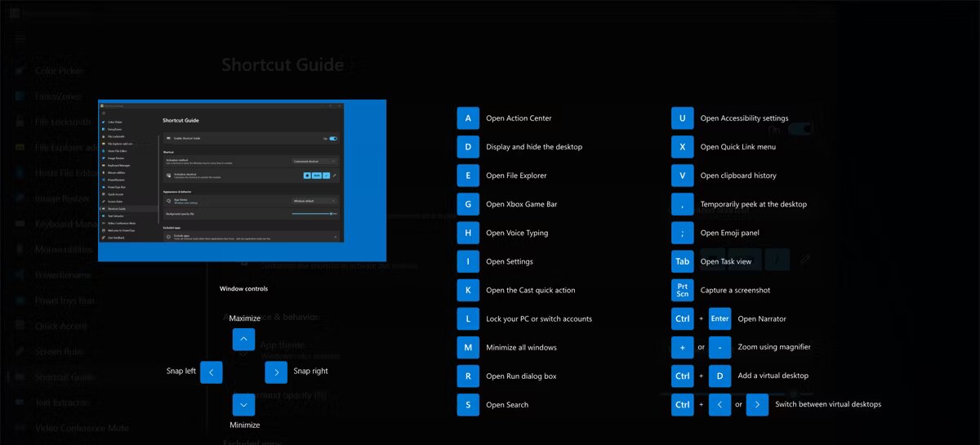Click the Ctrl key tile in Switch between virtual desktops row
This screenshot has width=980, height=445.
pyautogui.click(x=682, y=404)
